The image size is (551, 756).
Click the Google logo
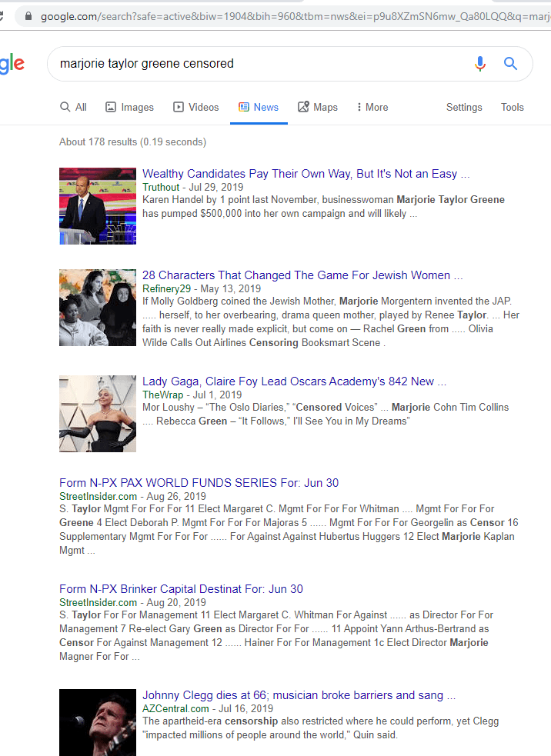12,65
